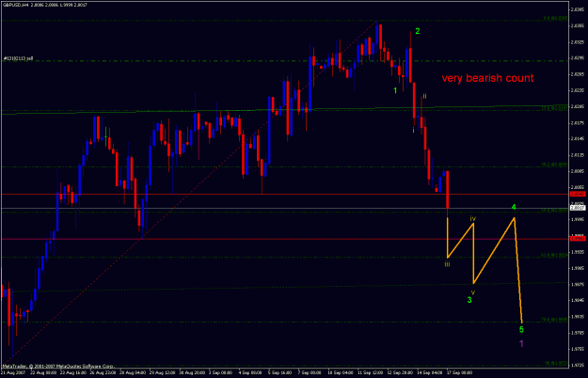Click the yellow sub-wave "ii" label
This screenshot has width=588, height=378.
click(424, 96)
